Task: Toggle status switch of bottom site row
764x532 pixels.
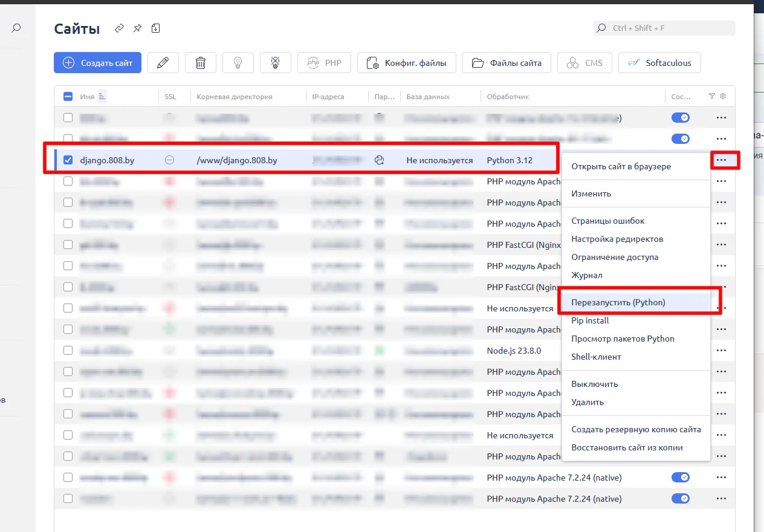Action: [681, 499]
